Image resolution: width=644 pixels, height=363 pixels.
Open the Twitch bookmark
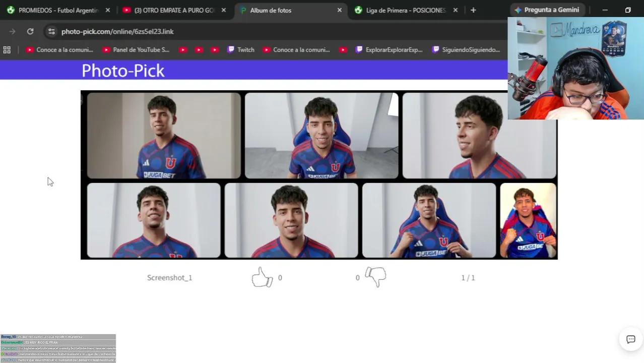click(240, 50)
